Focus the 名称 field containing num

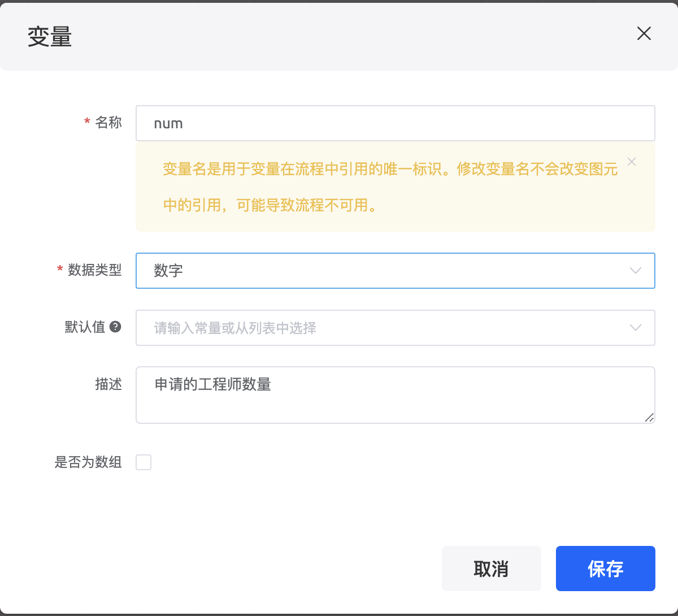pos(395,123)
